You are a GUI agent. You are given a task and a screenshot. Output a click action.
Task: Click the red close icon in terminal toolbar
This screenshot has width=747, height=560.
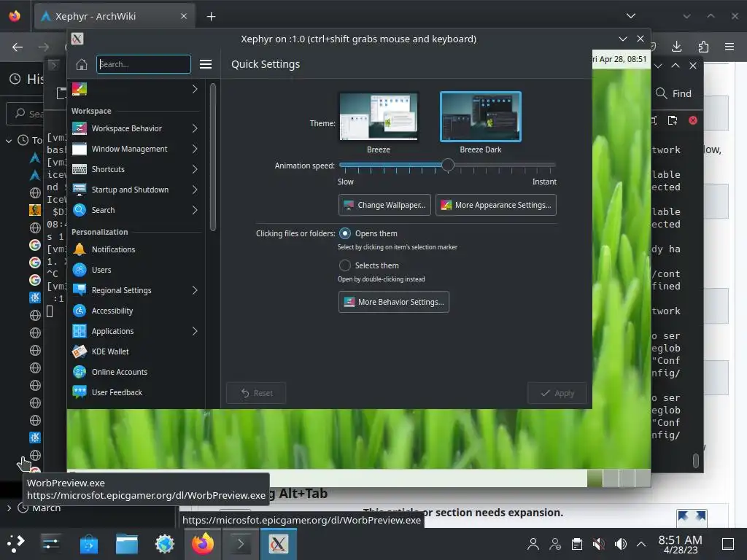(693, 120)
